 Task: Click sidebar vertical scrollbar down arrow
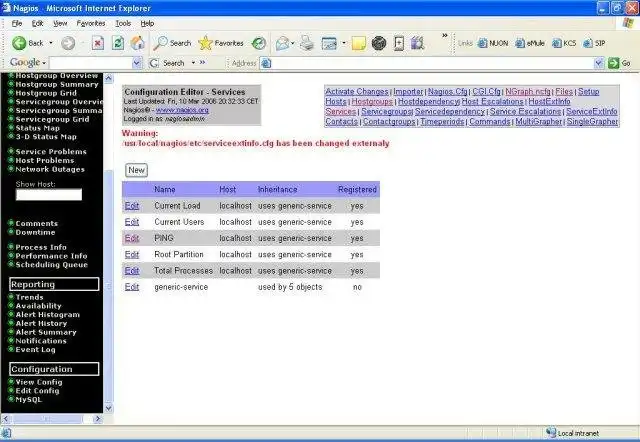click(109, 408)
